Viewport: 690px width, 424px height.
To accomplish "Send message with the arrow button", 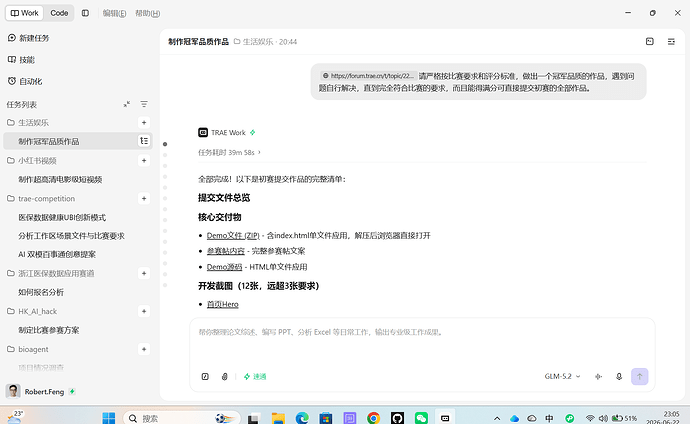I will coord(639,376).
